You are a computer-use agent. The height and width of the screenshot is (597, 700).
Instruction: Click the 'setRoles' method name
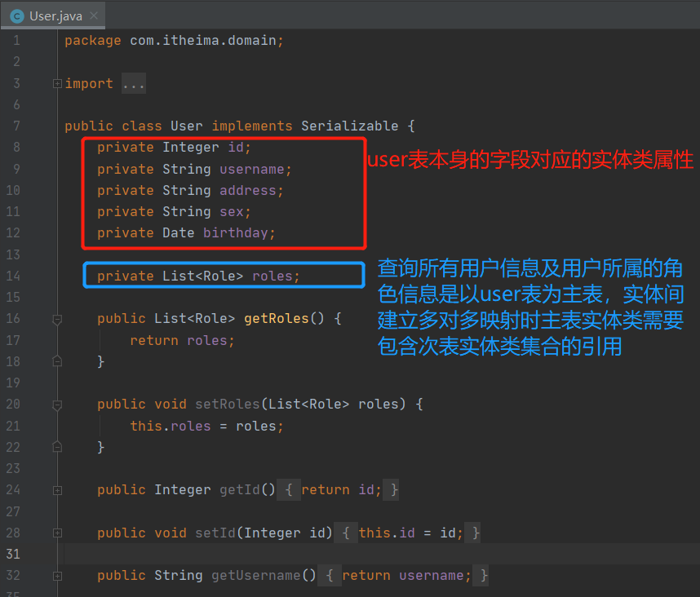228,405
